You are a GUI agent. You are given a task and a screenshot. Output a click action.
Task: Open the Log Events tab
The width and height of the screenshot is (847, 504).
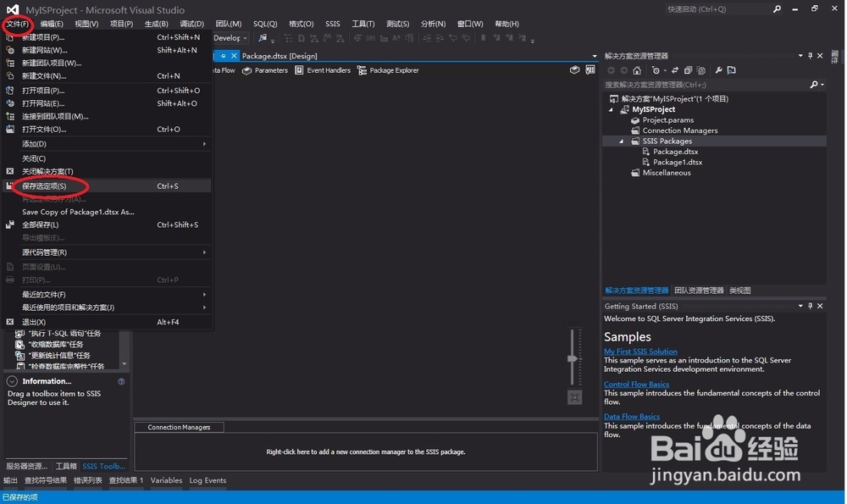(x=208, y=481)
